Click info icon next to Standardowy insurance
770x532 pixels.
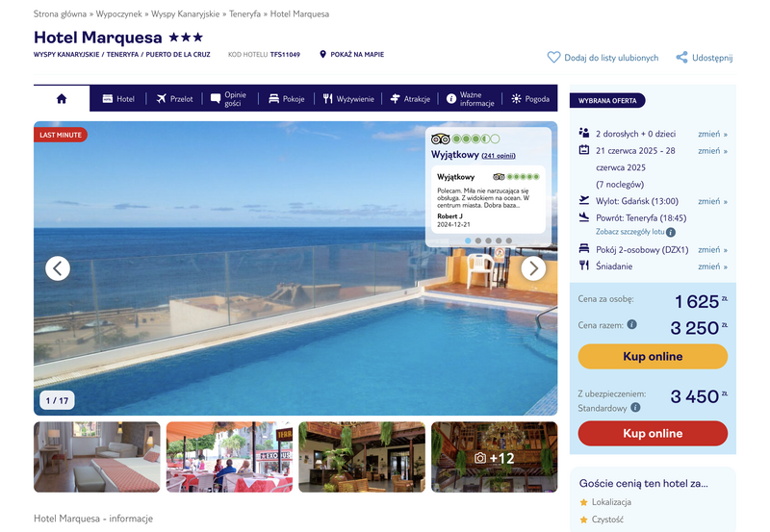pos(635,407)
